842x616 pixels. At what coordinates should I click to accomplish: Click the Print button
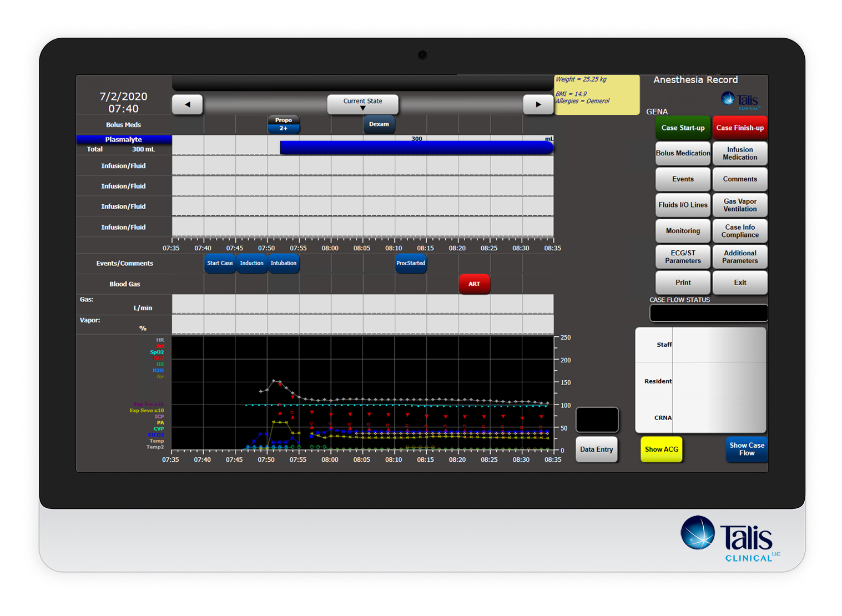[683, 282]
